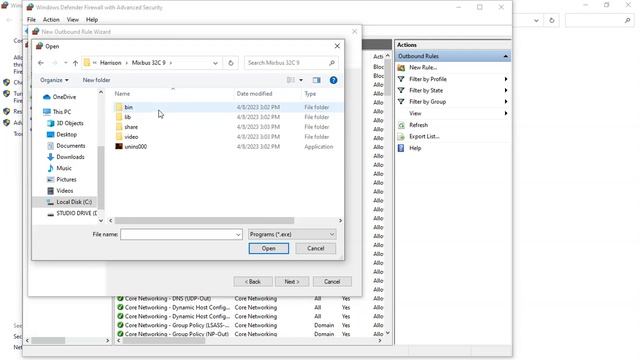The height and width of the screenshot is (360, 640).
Task: Toggle the preview pane icon
Action: (316, 80)
